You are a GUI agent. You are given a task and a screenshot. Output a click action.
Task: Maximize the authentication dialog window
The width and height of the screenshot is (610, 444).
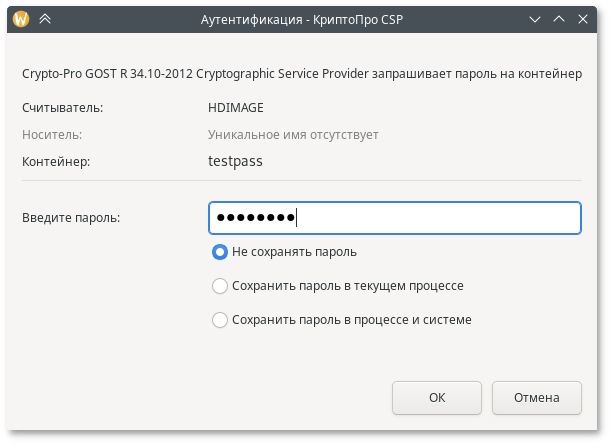pos(559,19)
